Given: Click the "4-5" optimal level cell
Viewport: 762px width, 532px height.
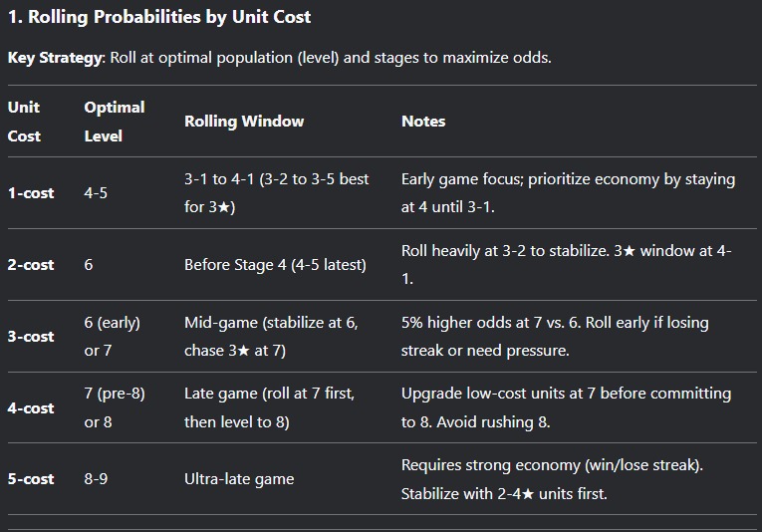Looking at the screenshot, I should click(x=96, y=193).
